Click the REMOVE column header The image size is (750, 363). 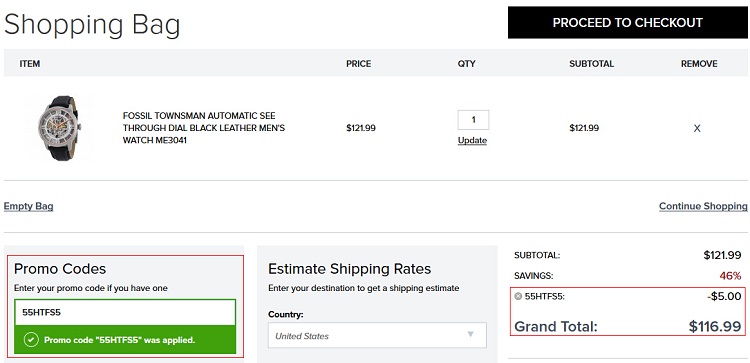point(699,64)
